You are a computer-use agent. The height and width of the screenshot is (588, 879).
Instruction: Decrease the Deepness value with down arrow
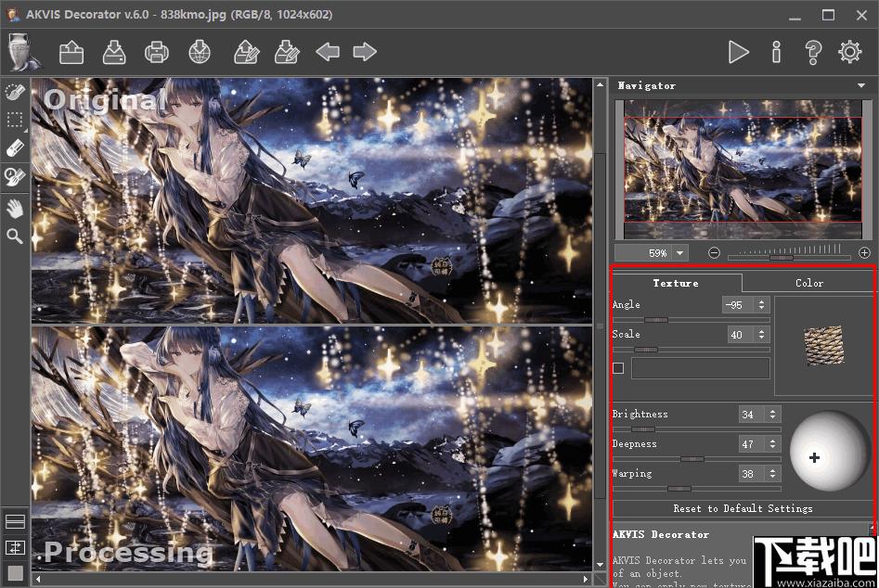(772, 447)
